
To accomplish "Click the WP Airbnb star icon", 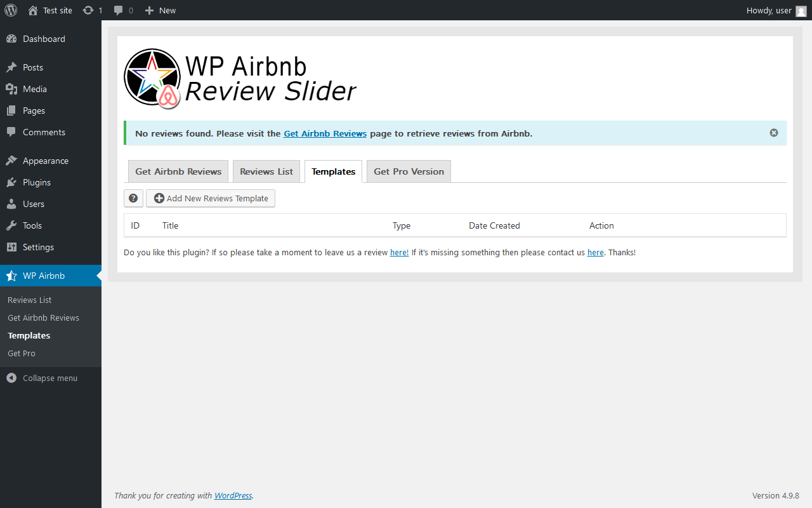I will click(x=11, y=276).
